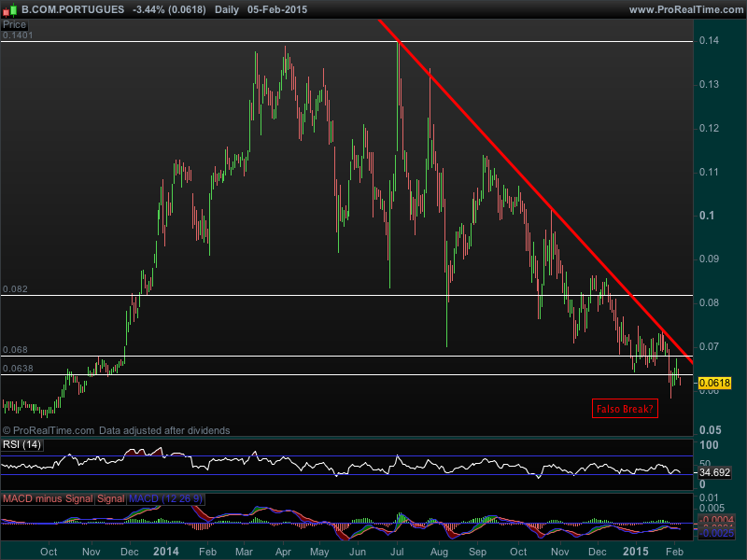Viewport: 747px width, 560px height.
Task: Click the 0.05 price axis value
Action: pos(711,430)
